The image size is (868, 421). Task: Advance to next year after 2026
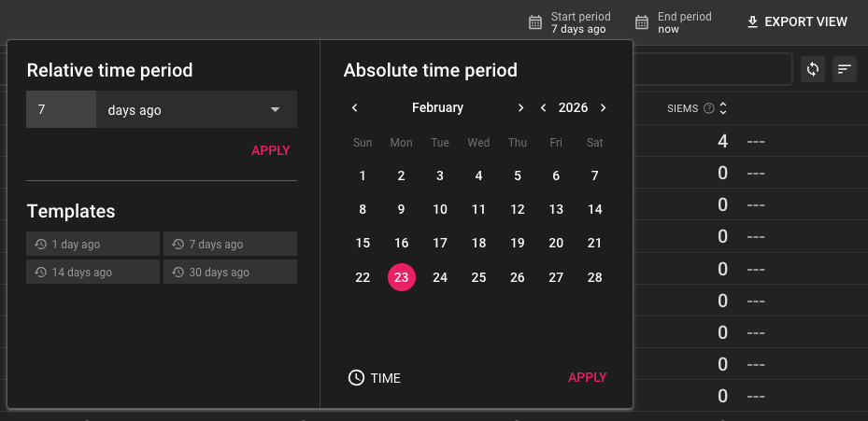coord(604,108)
